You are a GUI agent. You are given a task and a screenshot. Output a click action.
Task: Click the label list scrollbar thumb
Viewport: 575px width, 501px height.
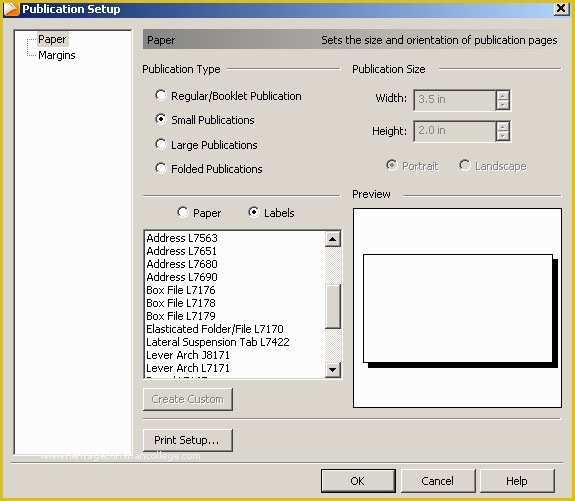pyautogui.click(x=333, y=306)
